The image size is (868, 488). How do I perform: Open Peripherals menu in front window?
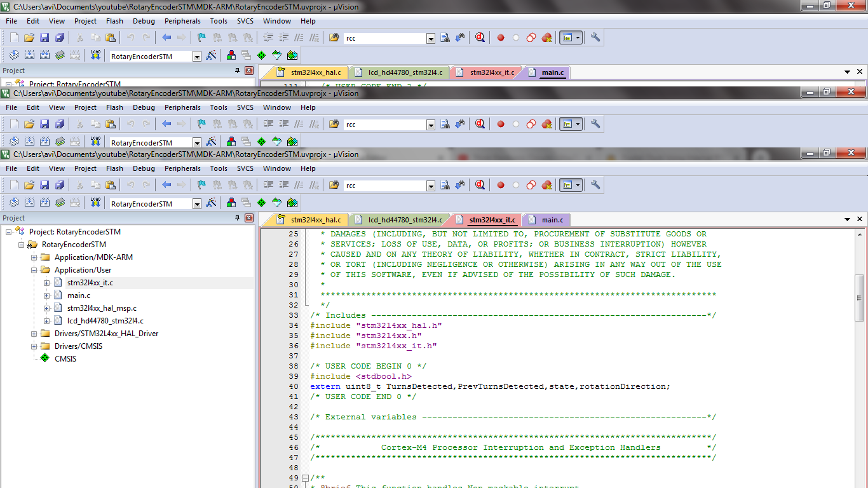point(182,168)
